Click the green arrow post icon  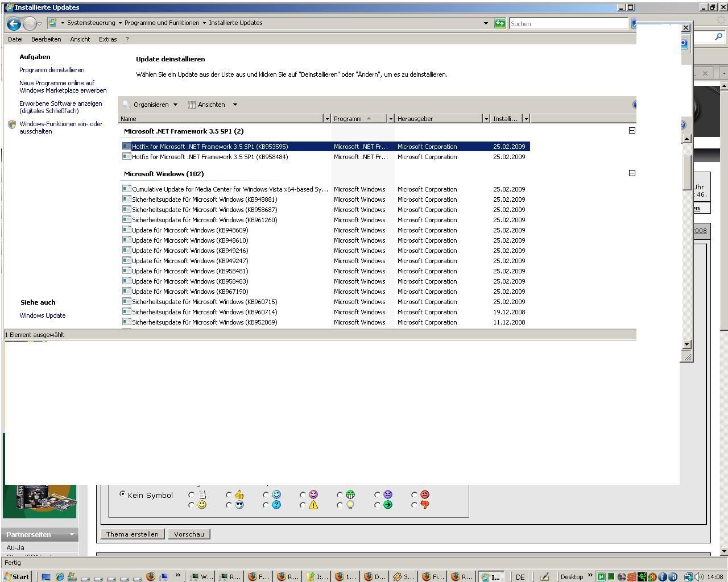[x=388, y=505]
